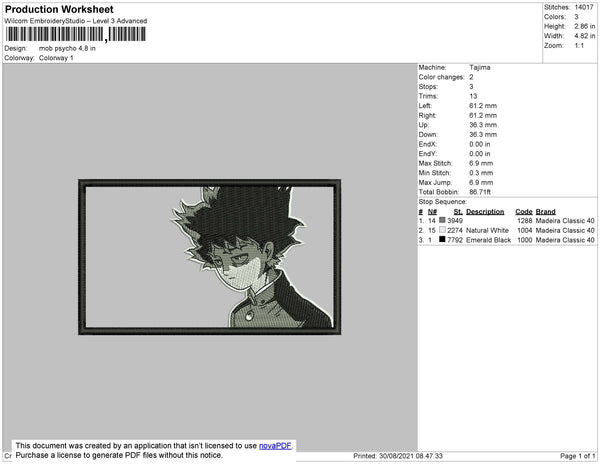Click the embroidery design preview image
The width and height of the screenshot is (600, 464).
210,257
